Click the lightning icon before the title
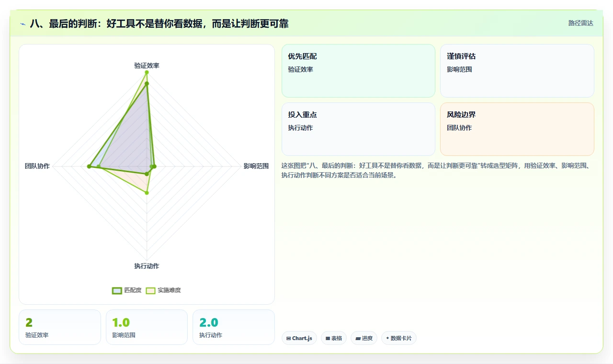613x364 pixels. [23, 23]
